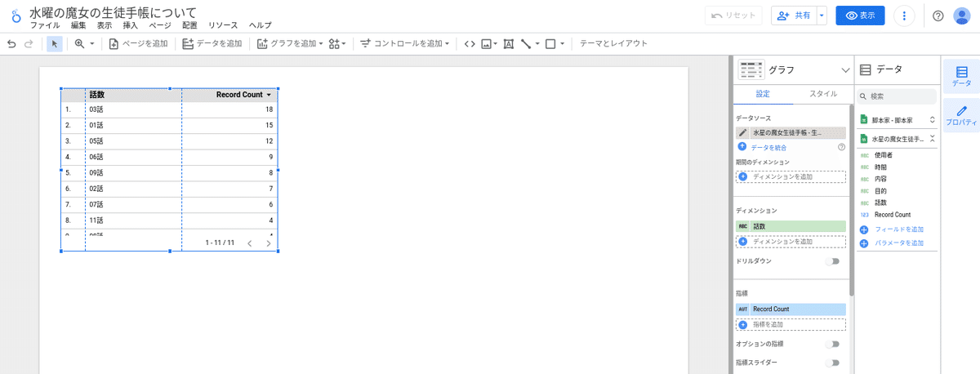The height and width of the screenshot is (374, 980).
Task: Open the community visualizations and components menu
Action: pos(337,43)
